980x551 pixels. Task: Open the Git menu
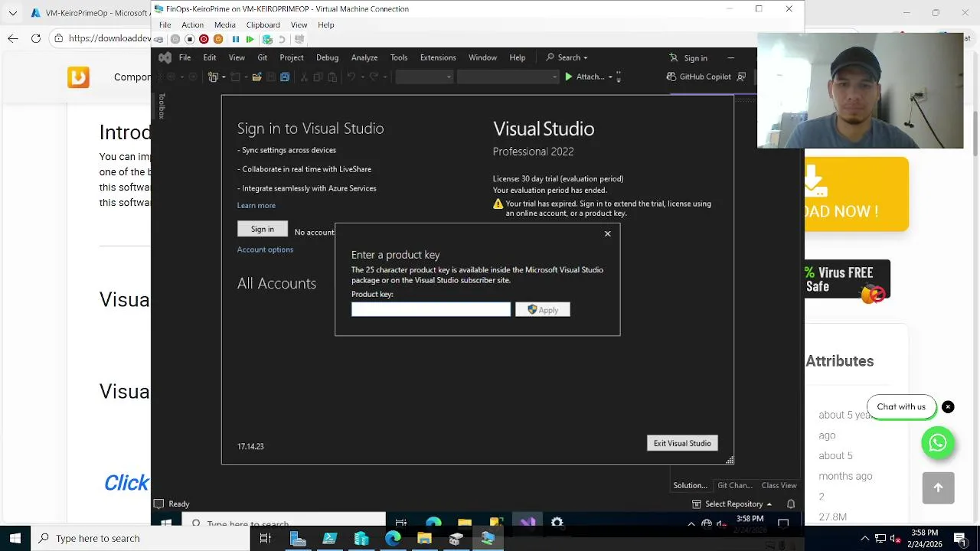262,57
